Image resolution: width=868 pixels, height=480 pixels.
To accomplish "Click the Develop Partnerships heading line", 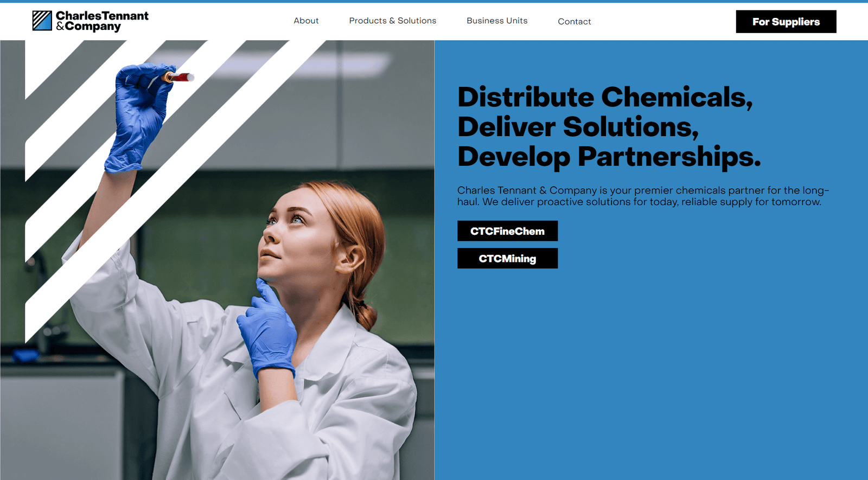I will (609, 157).
